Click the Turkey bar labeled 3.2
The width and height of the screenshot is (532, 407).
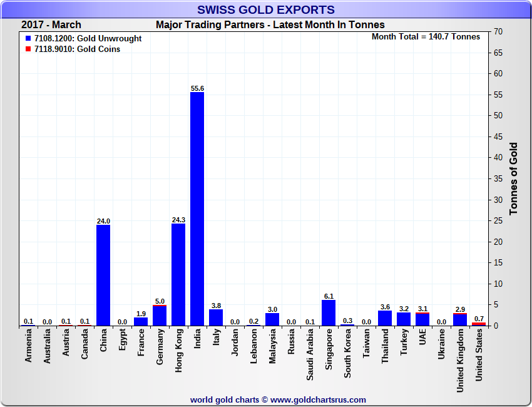(x=404, y=319)
